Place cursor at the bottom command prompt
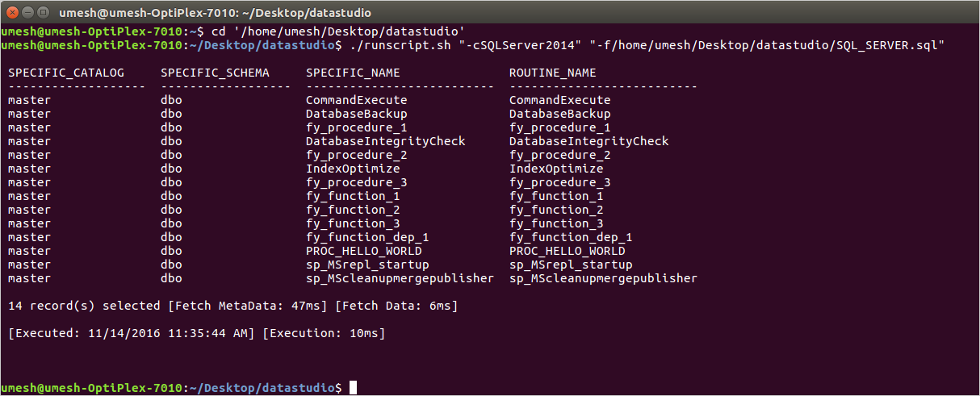The image size is (980, 396). (x=354, y=388)
